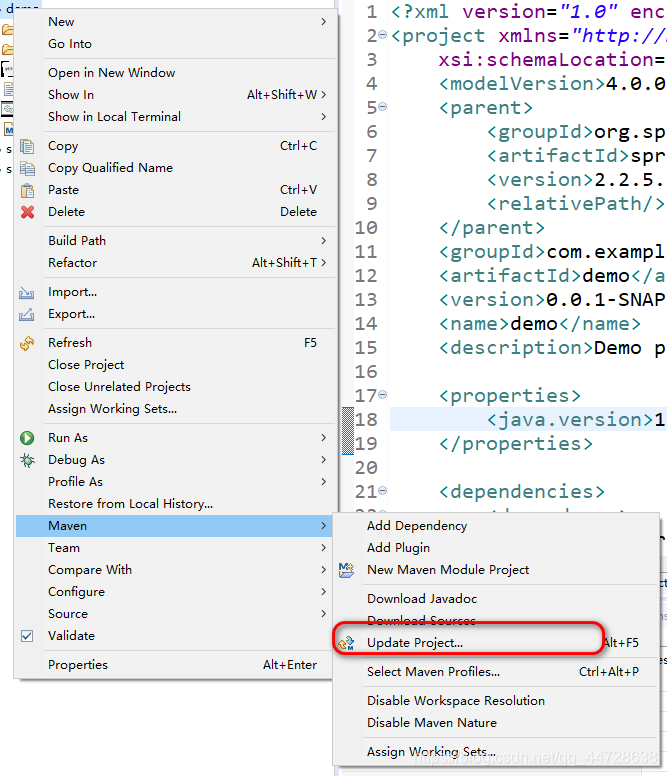
Task: Expand the Refactor submenu arrow
Action: pyautogui.click(x=324, y=263)
